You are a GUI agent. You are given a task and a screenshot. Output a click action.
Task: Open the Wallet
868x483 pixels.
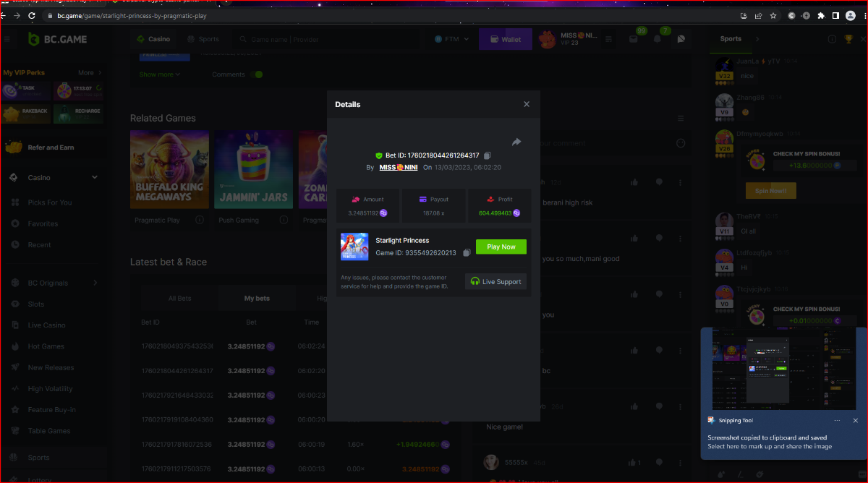pos(505,39)
